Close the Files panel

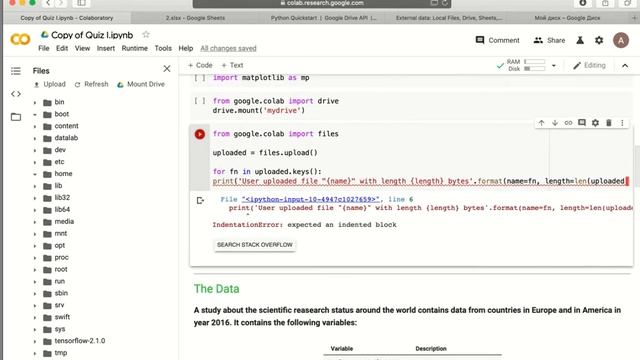tap(167, 69)
